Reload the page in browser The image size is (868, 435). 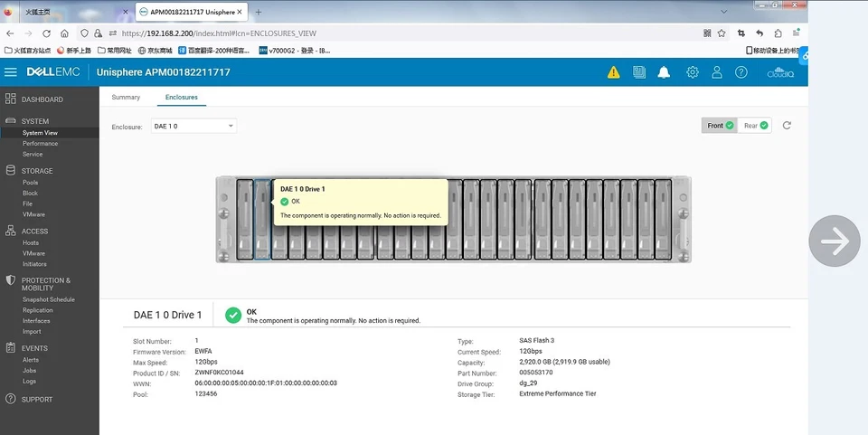click(46, 33)
